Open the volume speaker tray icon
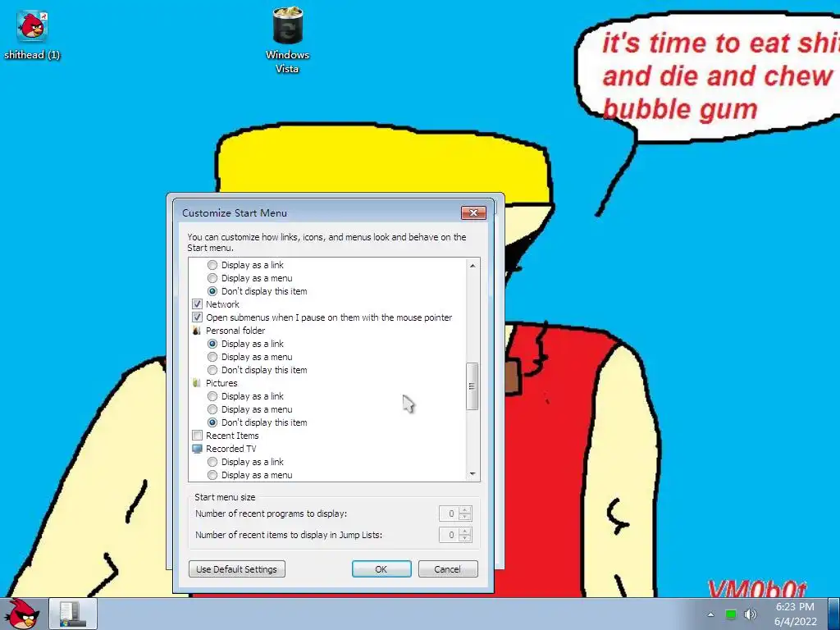840x630 pixels. point(750,614)
